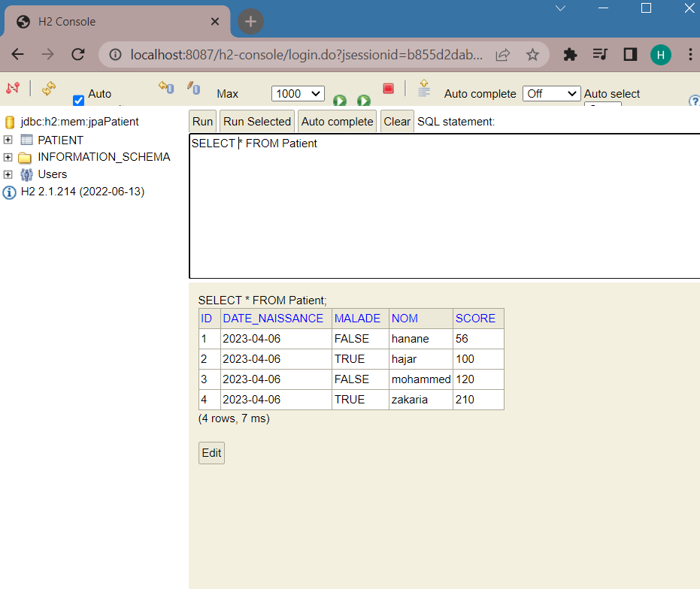Screen dimensions: 700x589
Task: Expand the PATIENT table node
Action: click(x=8, y=140)
